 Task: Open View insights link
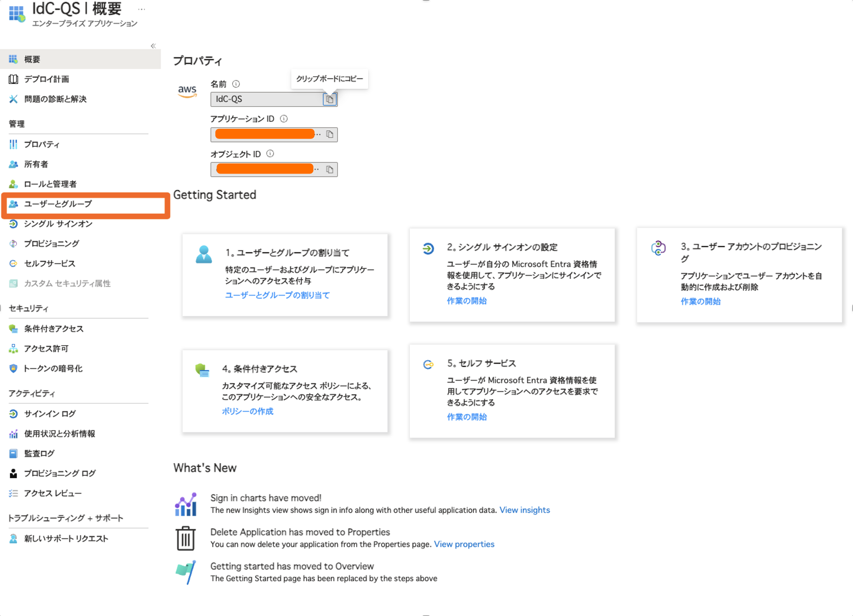tap(524, 510)
